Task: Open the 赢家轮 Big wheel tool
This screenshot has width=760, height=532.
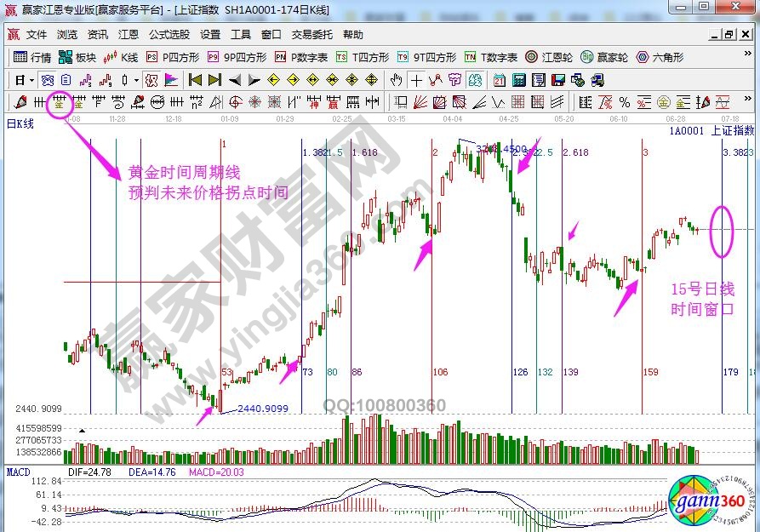Action: click(604, 57)
